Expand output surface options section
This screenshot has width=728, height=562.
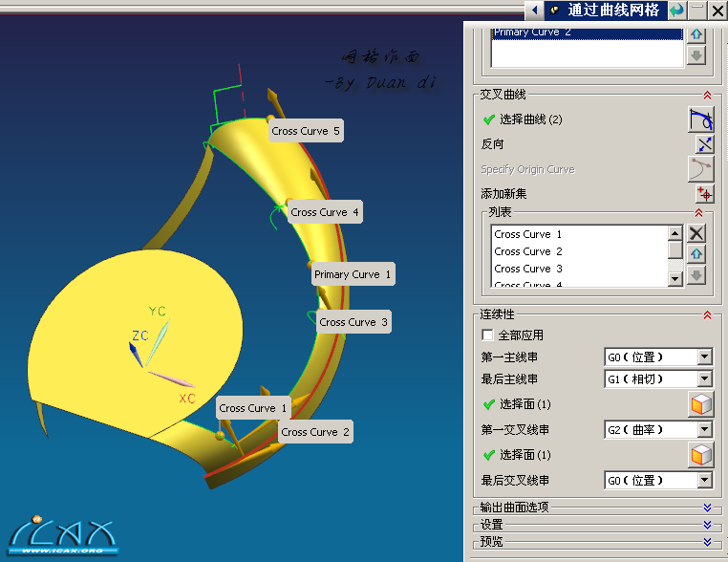pos(707,508)
